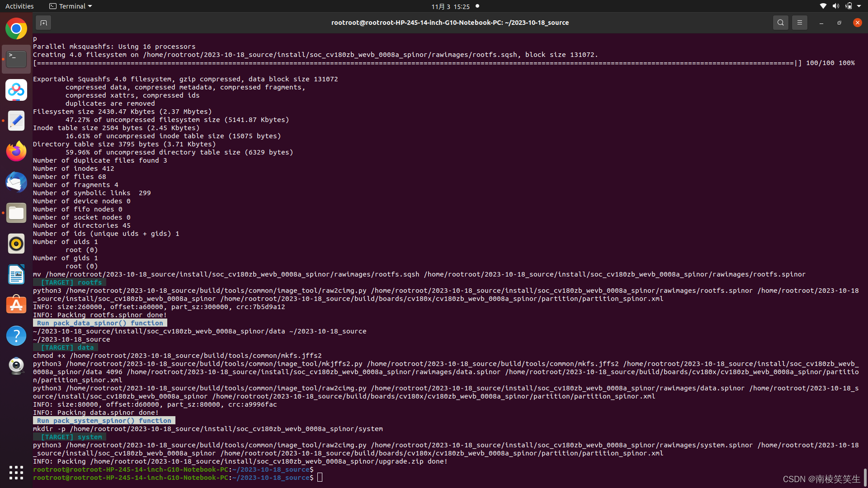Expand the system menu arrow
The image size is (868, 488).
pyautogui.click(x=859, y=6)
